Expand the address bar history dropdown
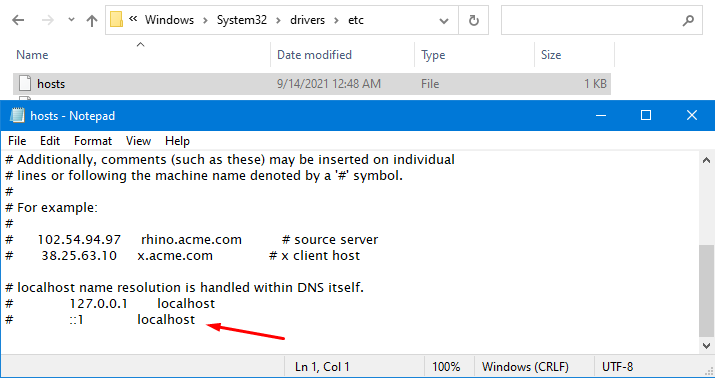715x378 pixels. click(443, 21)
